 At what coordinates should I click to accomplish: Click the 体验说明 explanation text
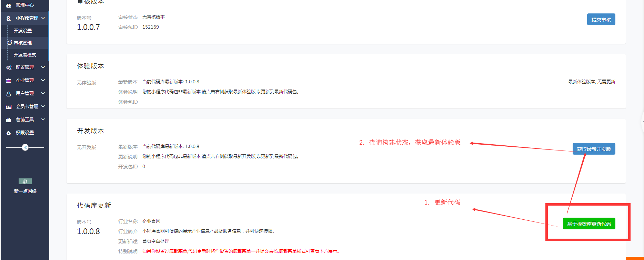click(221, 92)
